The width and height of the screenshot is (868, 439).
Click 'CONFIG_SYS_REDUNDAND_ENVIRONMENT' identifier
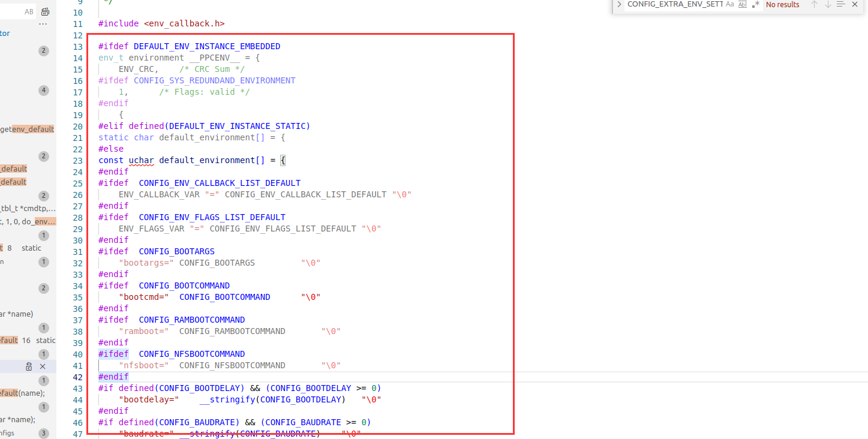tap(215, 81)
